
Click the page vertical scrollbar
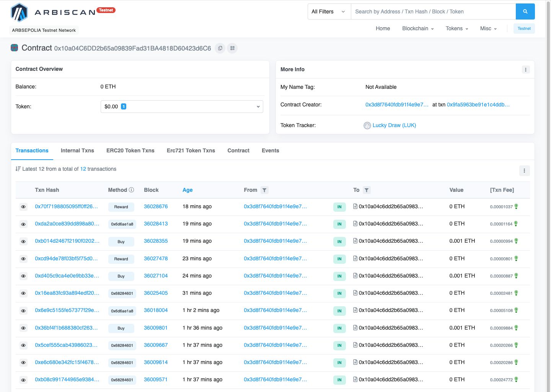coord(549,196)
